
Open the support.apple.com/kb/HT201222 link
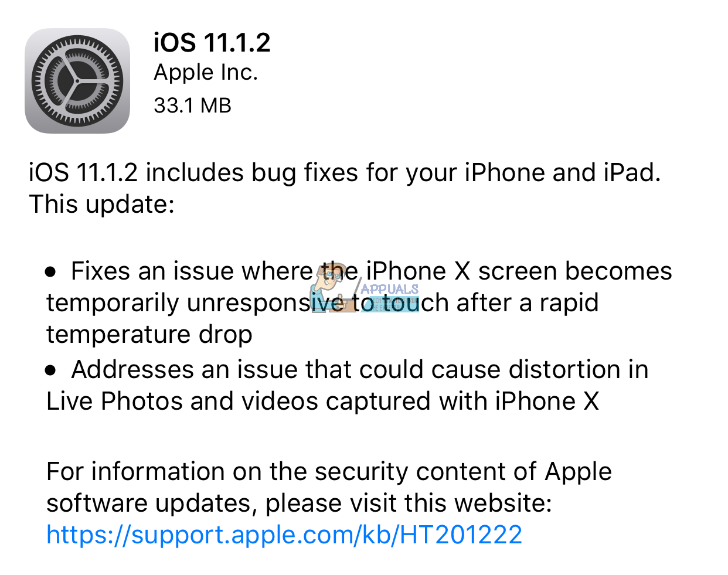click(284, 535)
